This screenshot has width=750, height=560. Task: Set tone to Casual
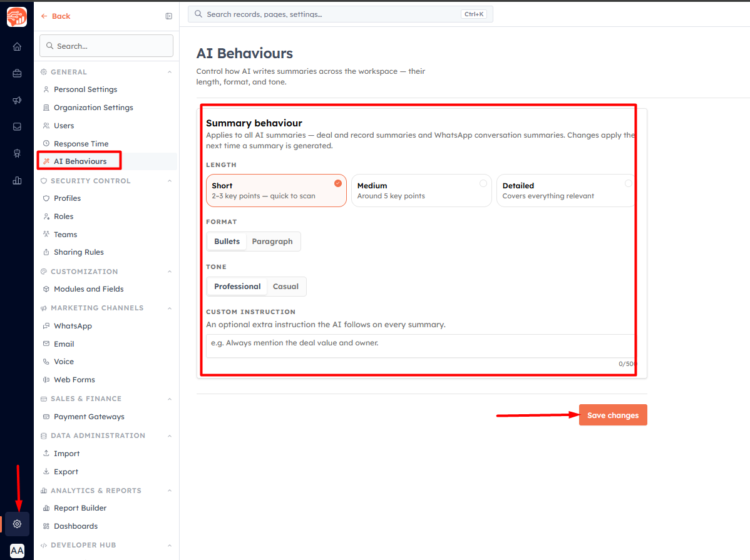click(285, 287)
